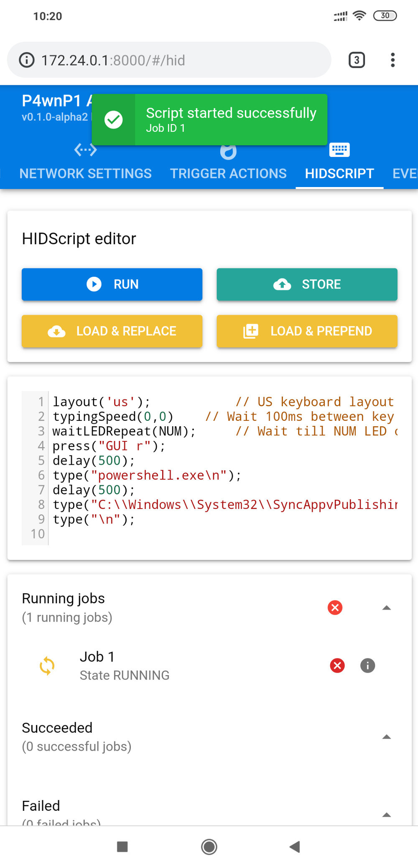Click line 1 layout('us') in editor
Viewport: 418px width, 868px height.
click(101, 402)
